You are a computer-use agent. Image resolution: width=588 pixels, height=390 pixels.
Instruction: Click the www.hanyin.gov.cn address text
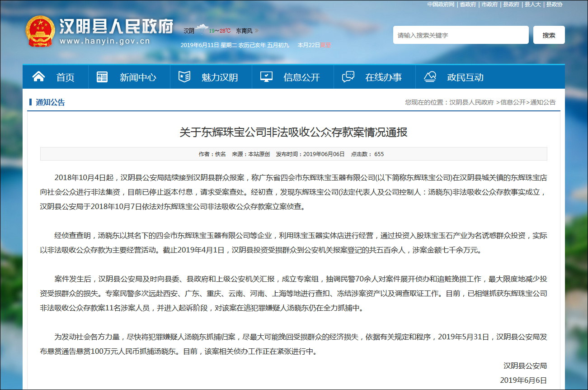click(105, 42)
